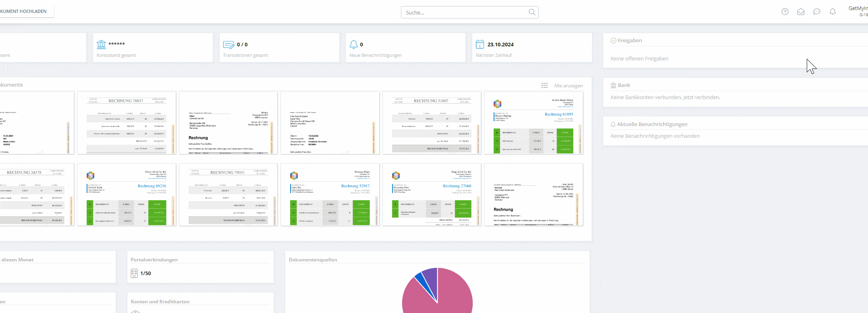
Task: Open Rechnung 79031 document thumbnail
Action: point(228,195)
